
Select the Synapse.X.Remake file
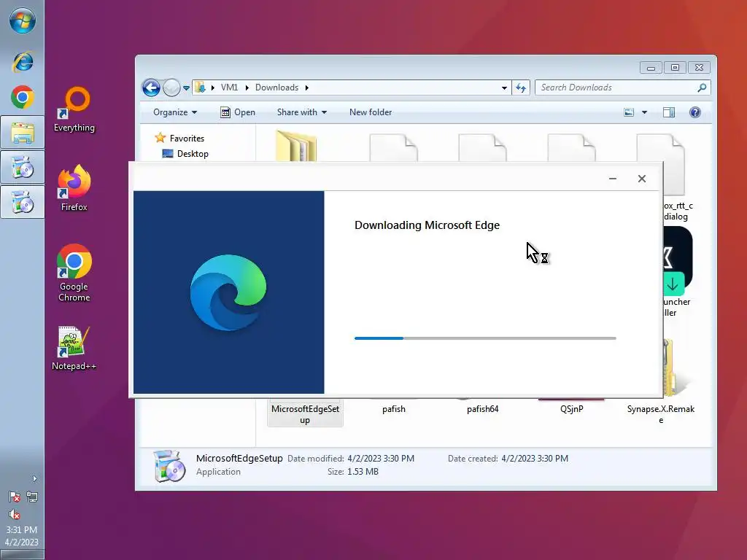tap(661, 414)
